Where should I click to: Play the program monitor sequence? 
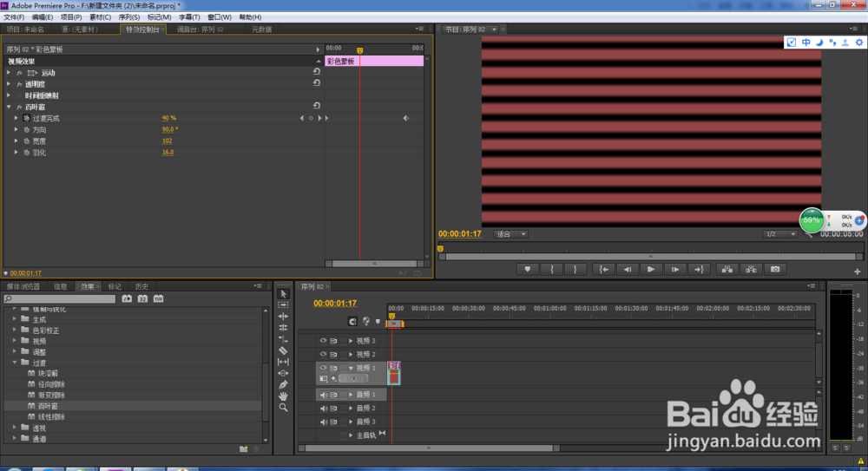pyautogui.click(x=651, y=270)
